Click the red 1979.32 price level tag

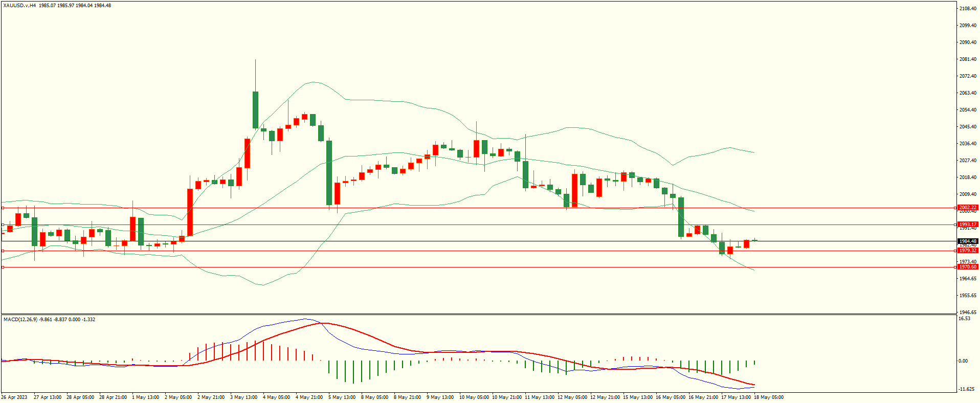pos(968,251)
